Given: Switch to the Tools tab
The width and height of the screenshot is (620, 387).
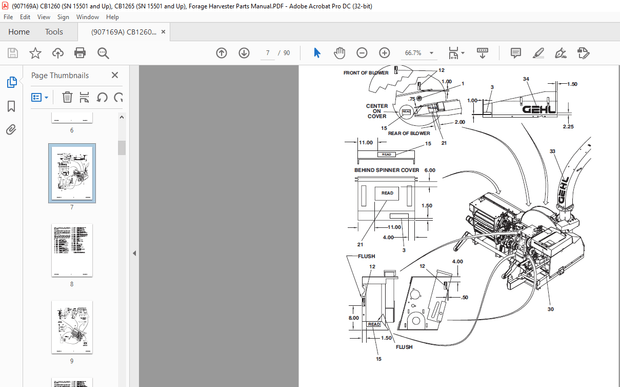Looking at the screenshot, I should pyautogui.click(x=54, y=32).
